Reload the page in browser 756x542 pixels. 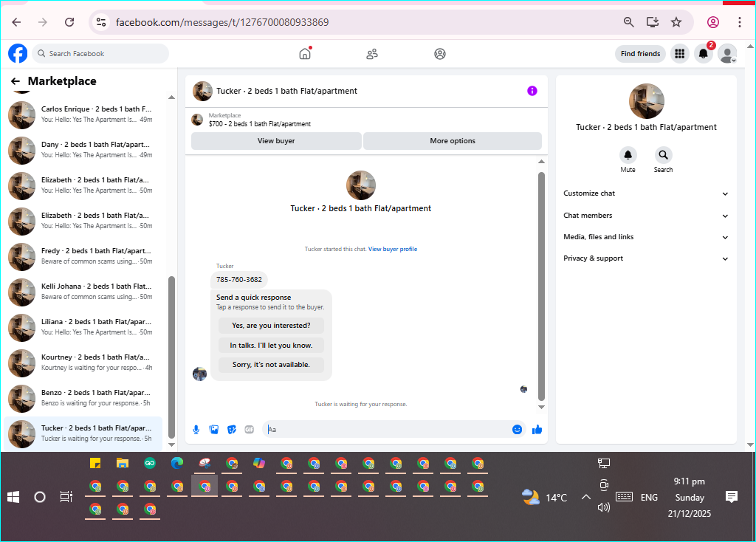(69, 22)
